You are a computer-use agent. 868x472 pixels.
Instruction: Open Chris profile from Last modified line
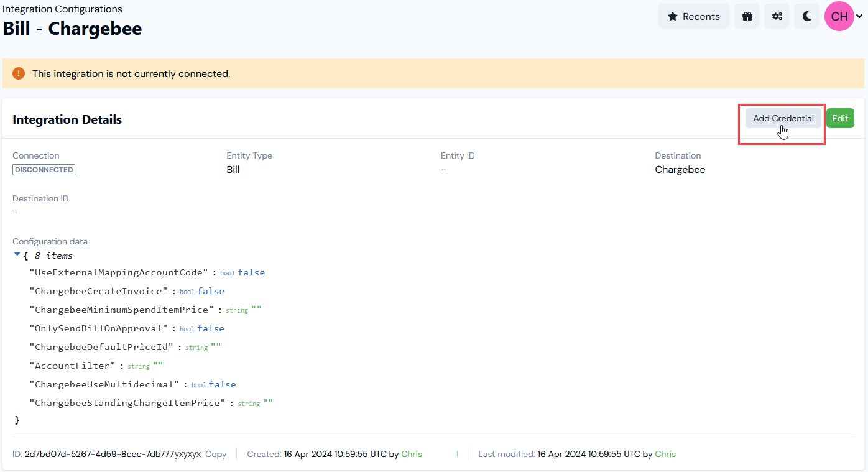point(665,454)
